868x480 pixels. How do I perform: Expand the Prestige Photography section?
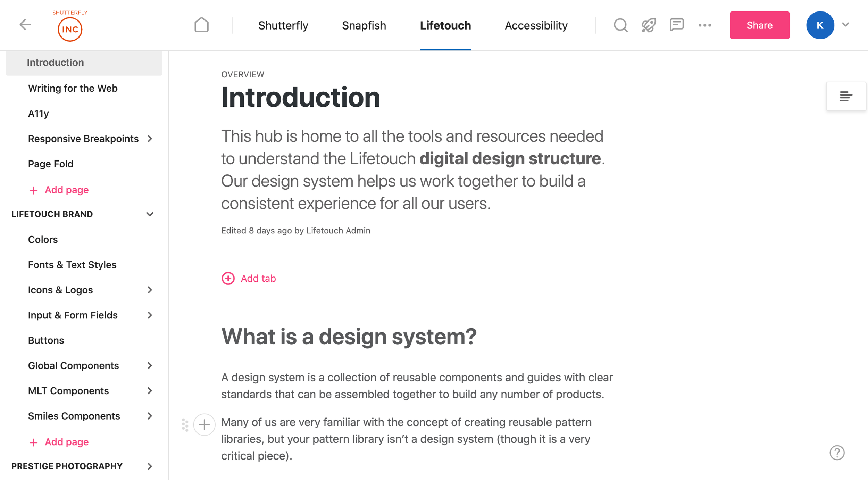(x=150, y=466)
